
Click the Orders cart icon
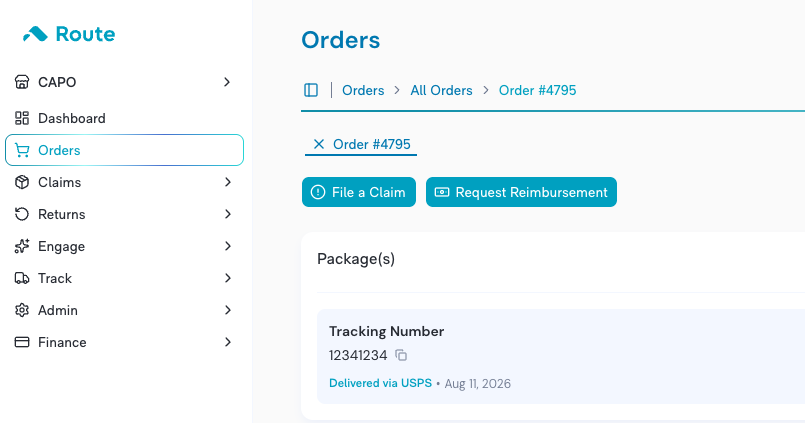(22, 150)
